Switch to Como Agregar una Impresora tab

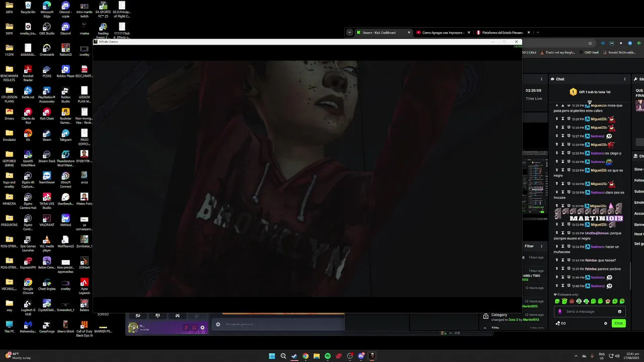pos(444,32)
